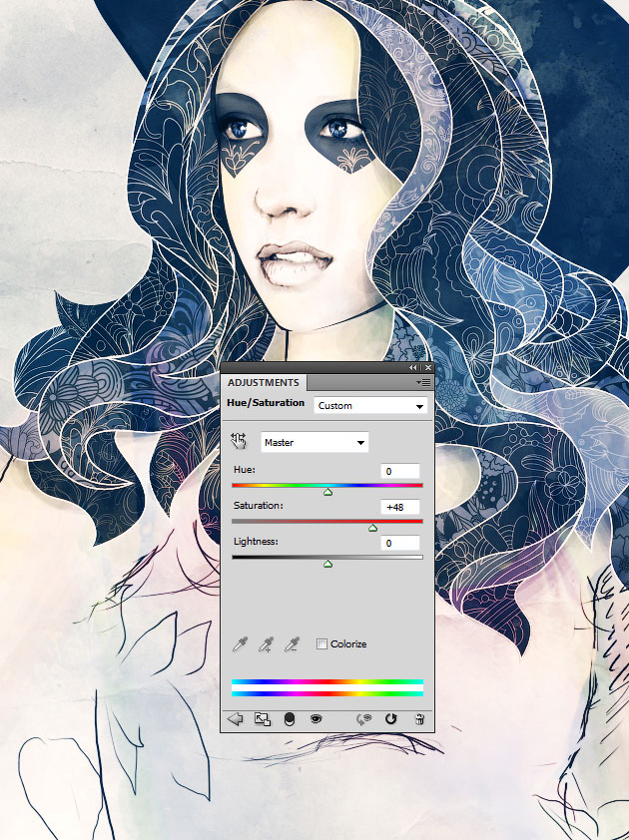This screenshot has width=629, height=840.
Task: Pick the Subtract from Sample eyedropper
Action: click(x=292, y=643)
